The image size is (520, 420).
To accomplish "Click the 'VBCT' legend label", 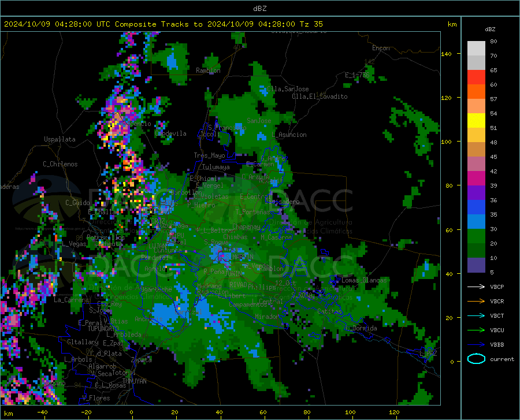I will (x=497, y=315).
